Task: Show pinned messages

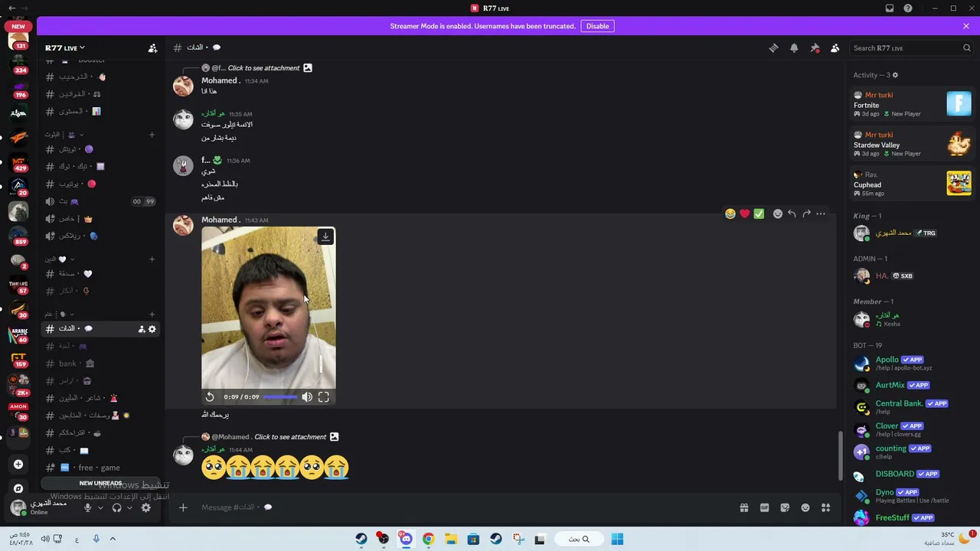Action: (x=815, y=48)
